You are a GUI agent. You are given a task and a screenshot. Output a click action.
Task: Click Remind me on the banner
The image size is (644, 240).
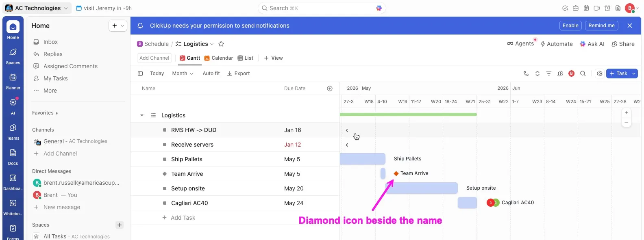click(x=602, y=26)
